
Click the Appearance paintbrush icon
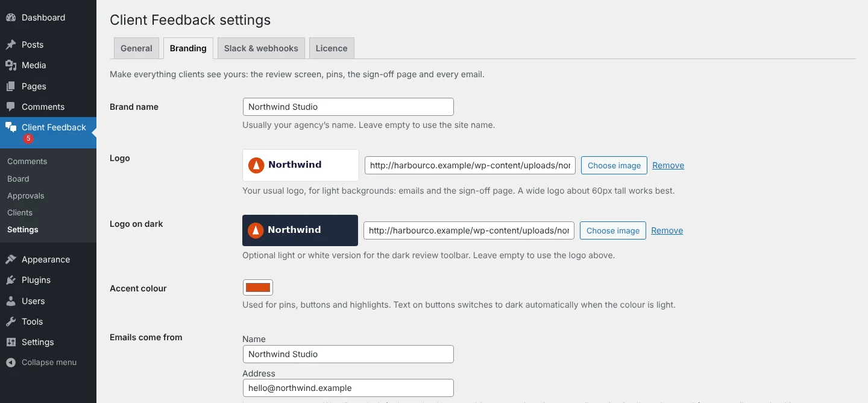tap(11, 259)
